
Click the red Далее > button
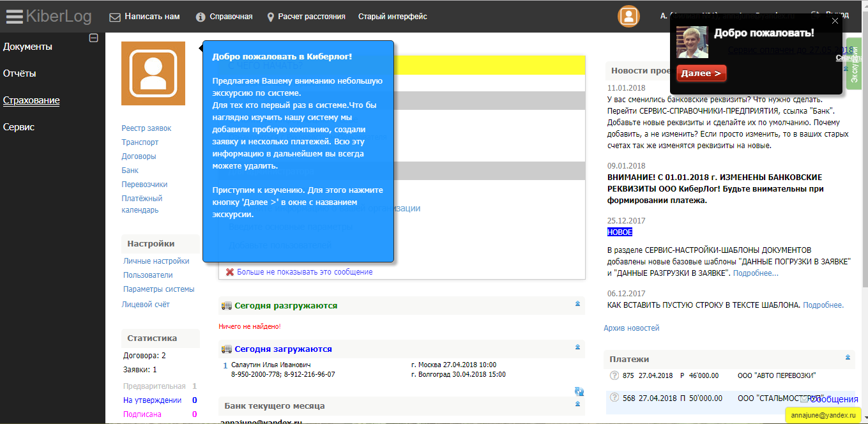(x=701, y=73)
